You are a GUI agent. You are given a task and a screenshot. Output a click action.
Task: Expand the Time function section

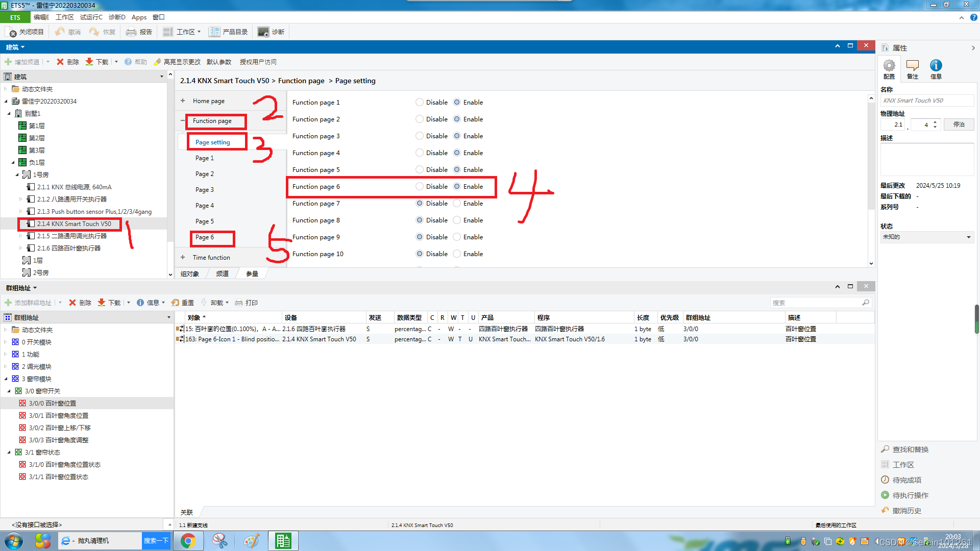click(x=183, y=258)
